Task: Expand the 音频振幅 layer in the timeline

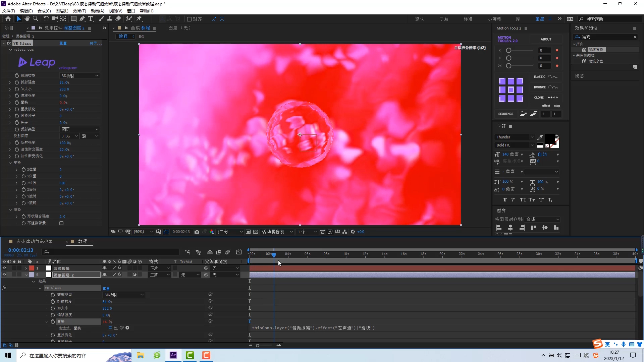Action: click(26, 268)
